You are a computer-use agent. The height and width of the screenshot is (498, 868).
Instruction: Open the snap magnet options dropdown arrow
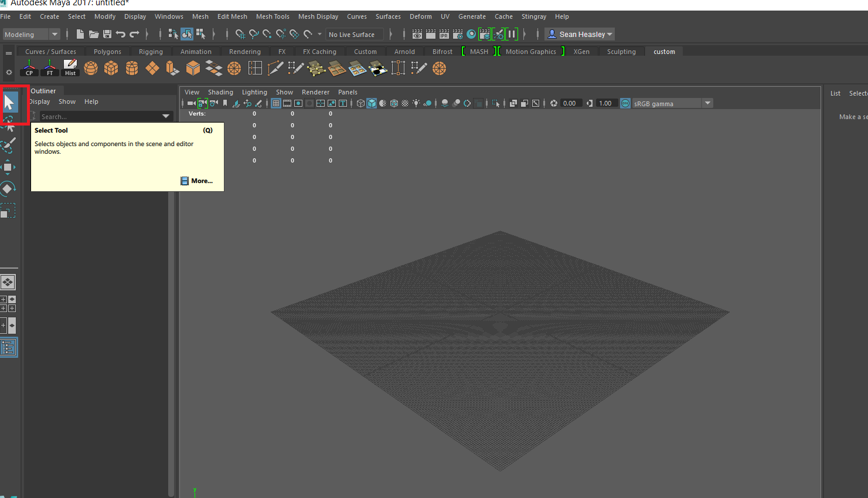(x=319, y=34)
